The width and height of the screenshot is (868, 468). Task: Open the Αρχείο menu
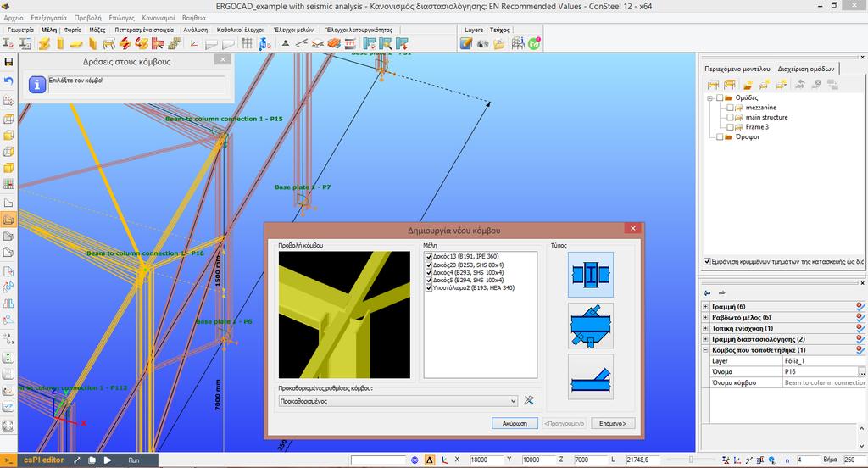click(14, 18)
